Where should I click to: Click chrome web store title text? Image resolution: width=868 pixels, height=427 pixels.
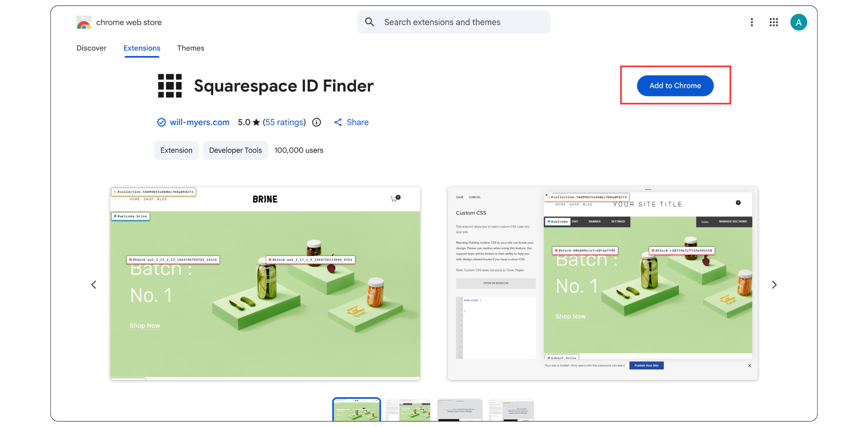pyautogui.click(x=129, y=22)
